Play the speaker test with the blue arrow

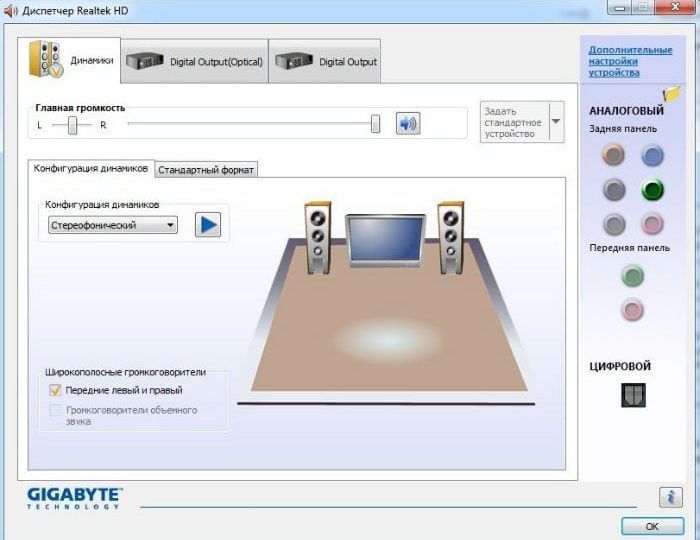(207, 224)
